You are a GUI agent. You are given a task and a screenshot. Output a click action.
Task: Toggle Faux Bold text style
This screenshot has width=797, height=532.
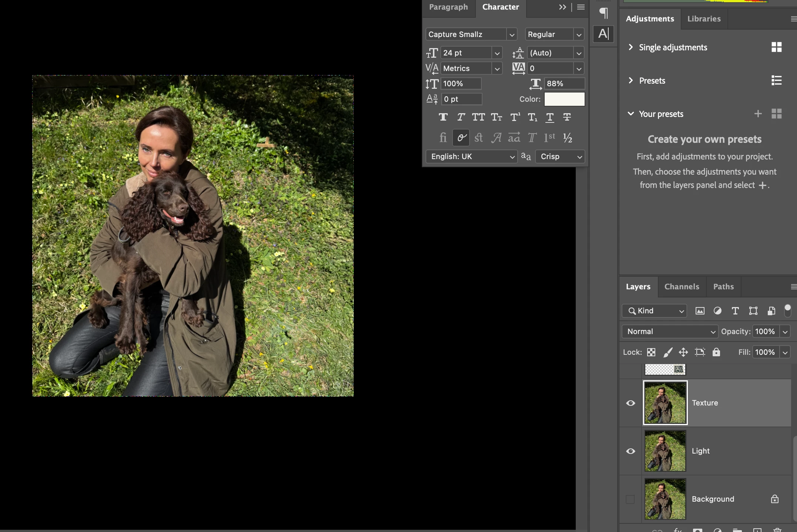tap(443, 117)
